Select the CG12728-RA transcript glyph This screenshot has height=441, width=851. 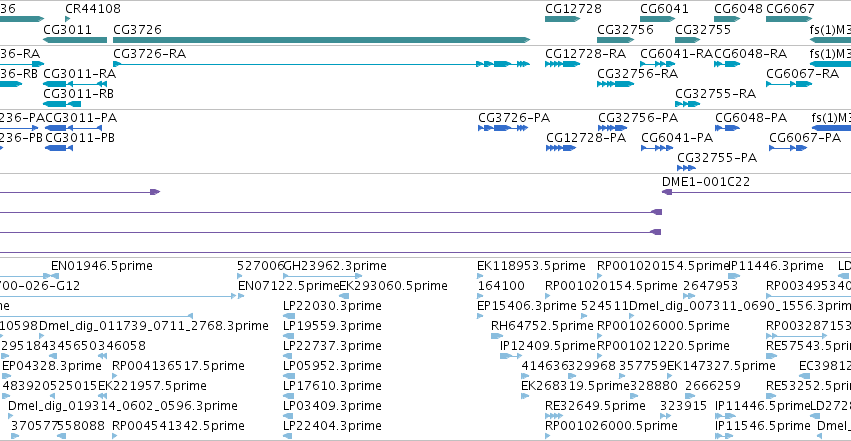point(563,64)
